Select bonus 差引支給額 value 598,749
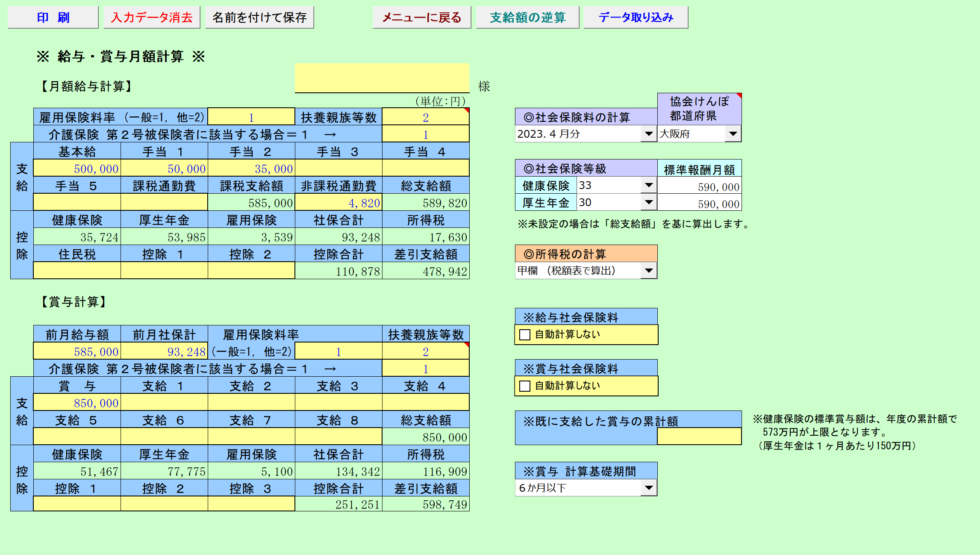This screenshot has width=980, height=555. tap(426, 504)
